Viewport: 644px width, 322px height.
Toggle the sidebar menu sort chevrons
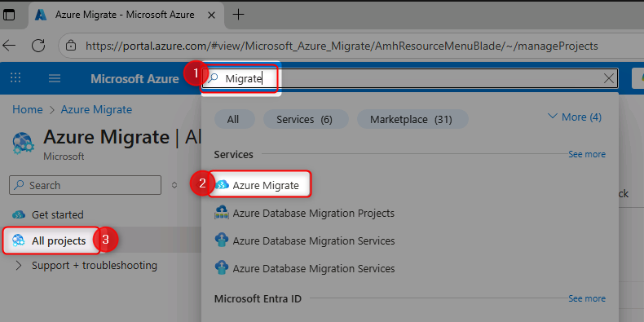point(174,185)
